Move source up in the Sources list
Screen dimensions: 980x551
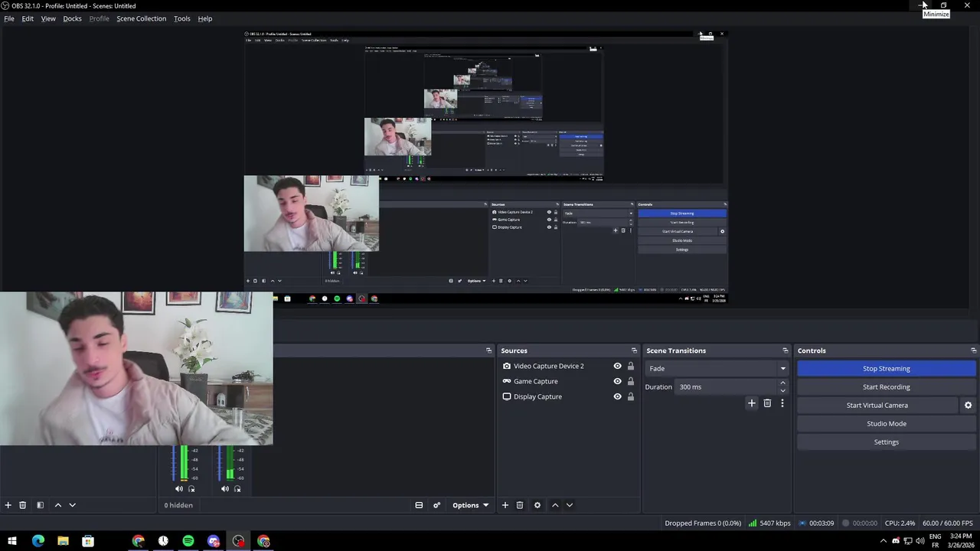555,505
